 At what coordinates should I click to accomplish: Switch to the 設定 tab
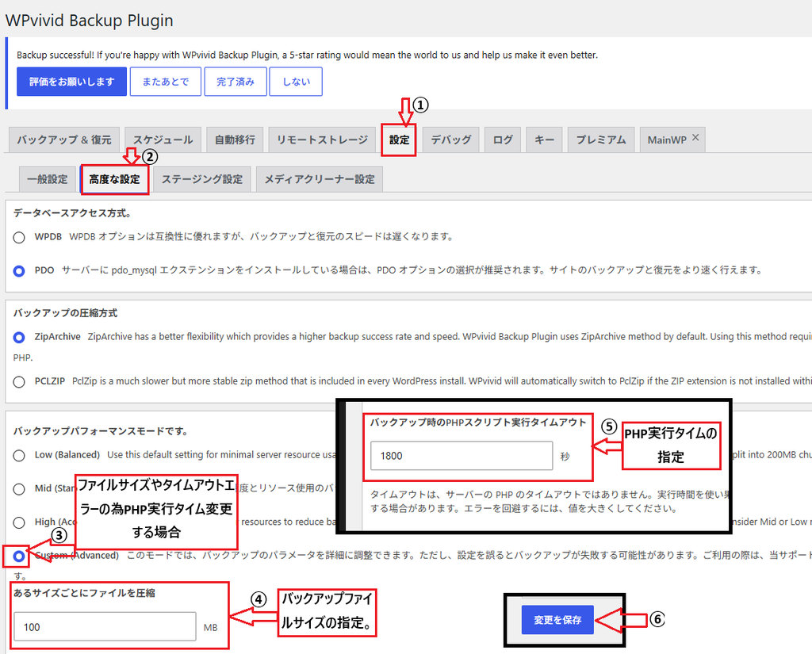pos(400,140)
